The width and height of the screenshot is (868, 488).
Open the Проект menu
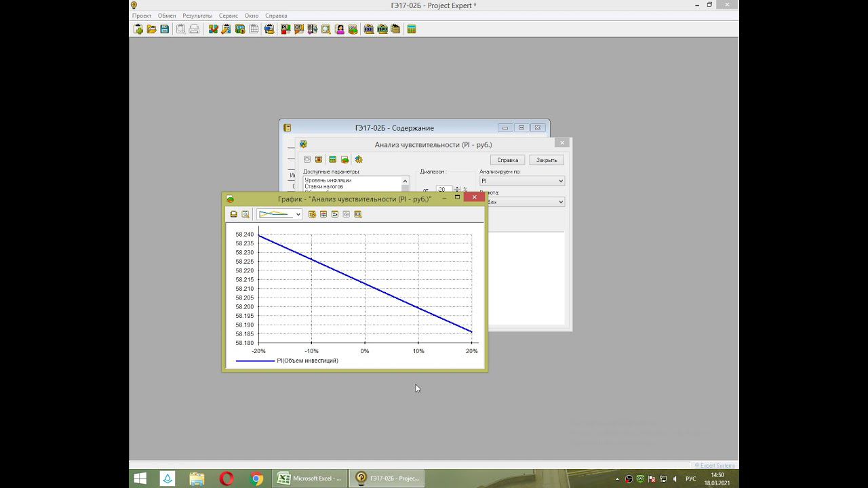pos(142,16)
